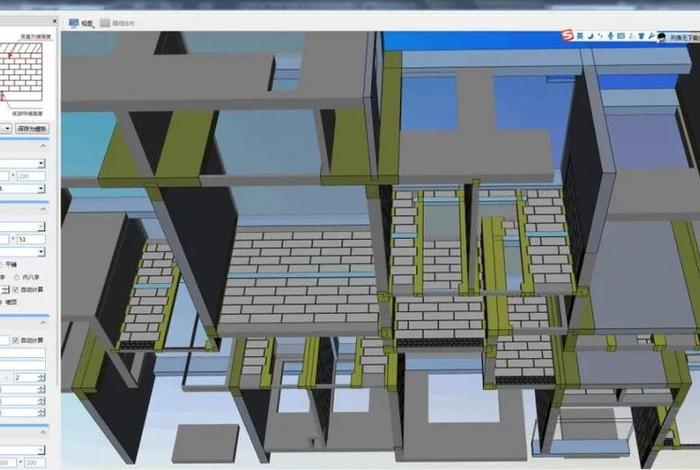Select the 内八字 radio option
The width and height of the screenshot is (700, 470).
pos(27,277)
